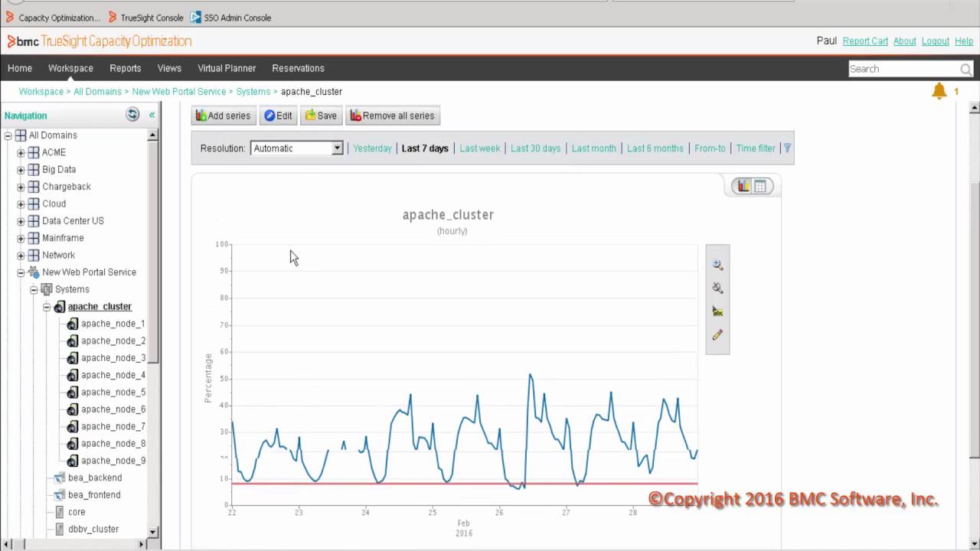The image size is (980, 551).
Task: Open the chart edit pencil tool
Action: point(717,335)
